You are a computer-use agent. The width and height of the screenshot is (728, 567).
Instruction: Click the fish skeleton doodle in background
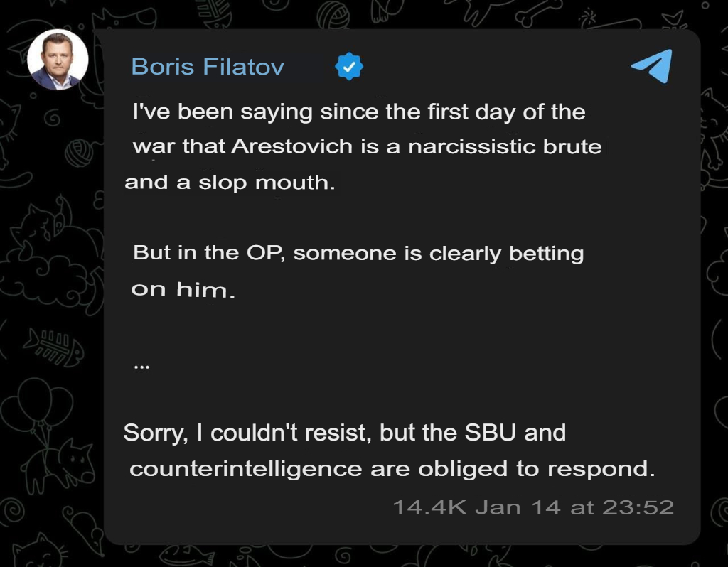pos(53,347)
